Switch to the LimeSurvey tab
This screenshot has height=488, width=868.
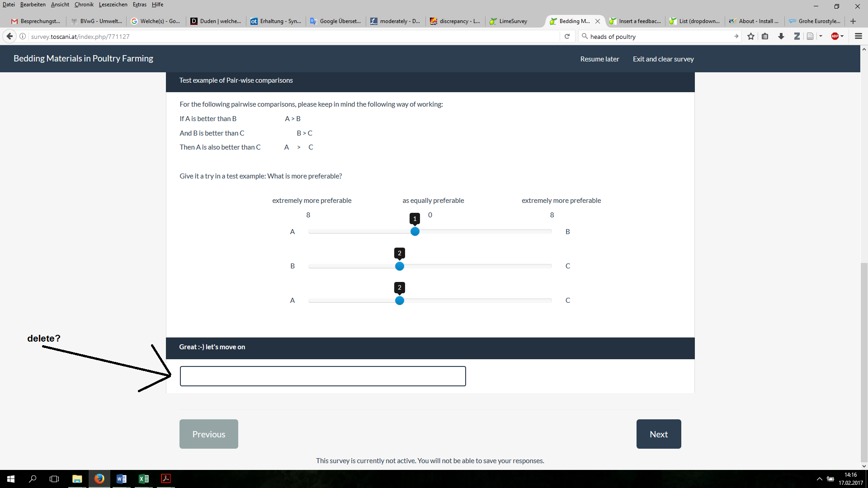pos(513,21)
